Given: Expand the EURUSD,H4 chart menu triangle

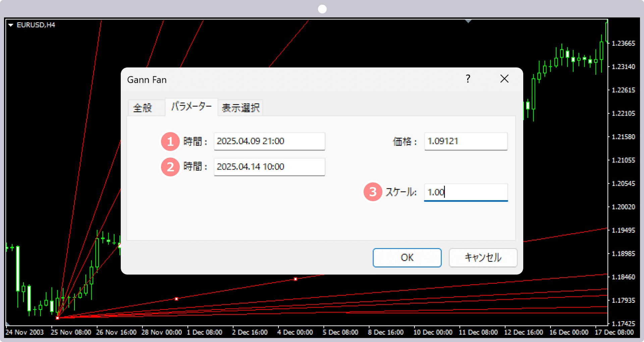Looking at the screenshot, I should click(11, 25).
